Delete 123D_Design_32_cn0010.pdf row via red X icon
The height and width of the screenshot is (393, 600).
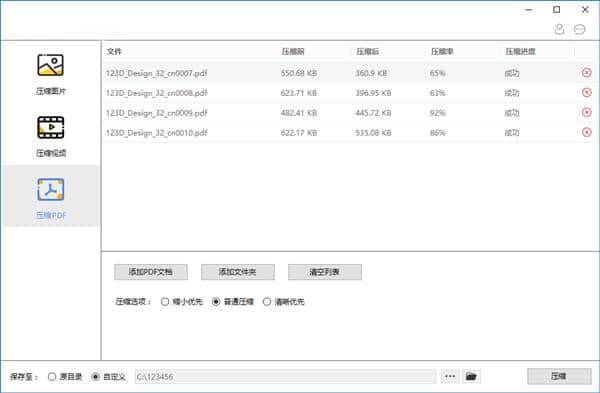click(587, 132)
